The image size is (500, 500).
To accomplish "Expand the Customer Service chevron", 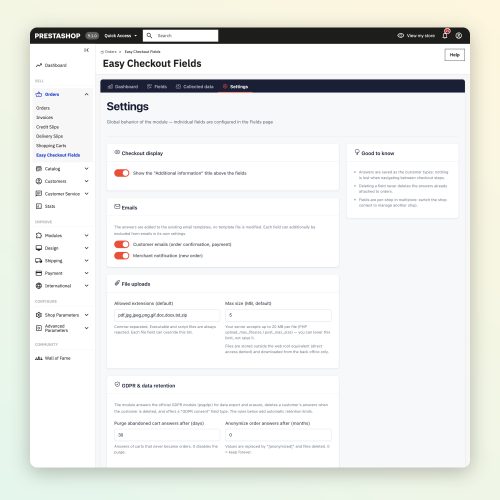I will pyautogui.click(x=86, y=194).
